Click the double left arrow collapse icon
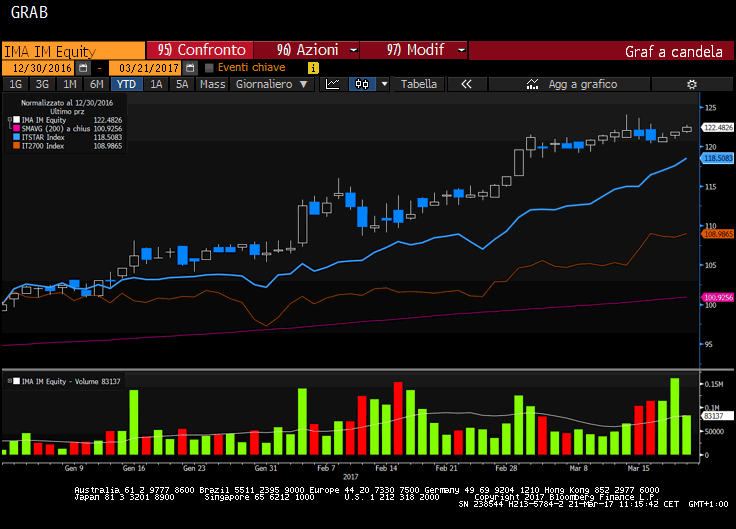 pyautogui.click(x=466, y=85)
